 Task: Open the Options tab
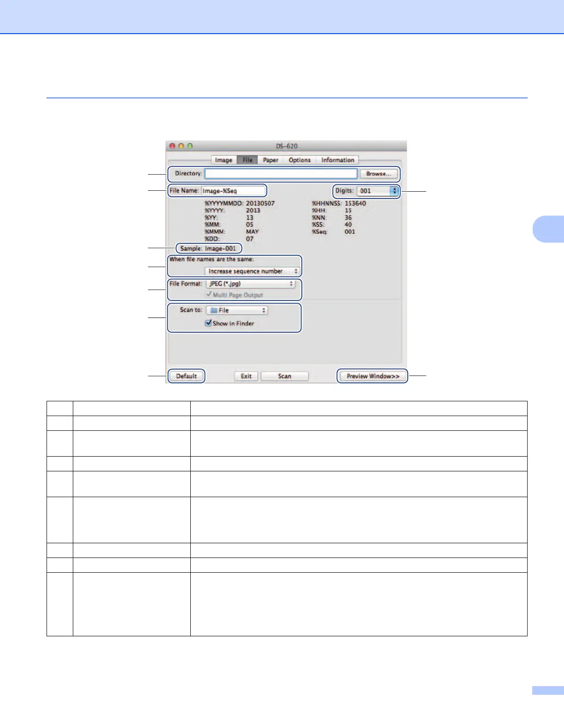pos(300,160)
